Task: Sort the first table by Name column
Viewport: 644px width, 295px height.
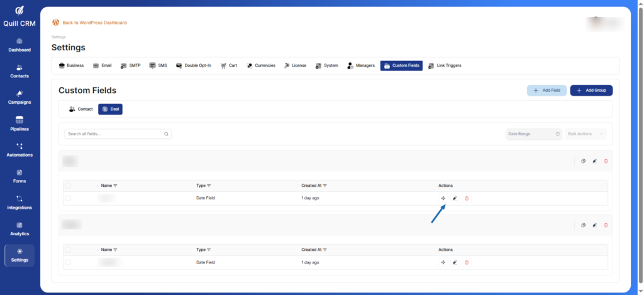Action: coord(109,186)
